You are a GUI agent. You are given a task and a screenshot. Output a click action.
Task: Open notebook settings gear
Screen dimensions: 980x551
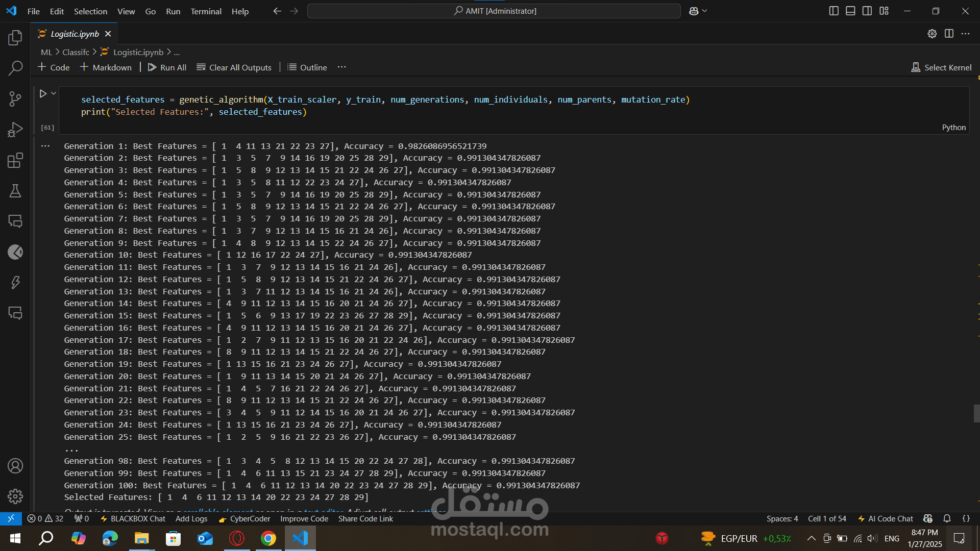[932, 34]
